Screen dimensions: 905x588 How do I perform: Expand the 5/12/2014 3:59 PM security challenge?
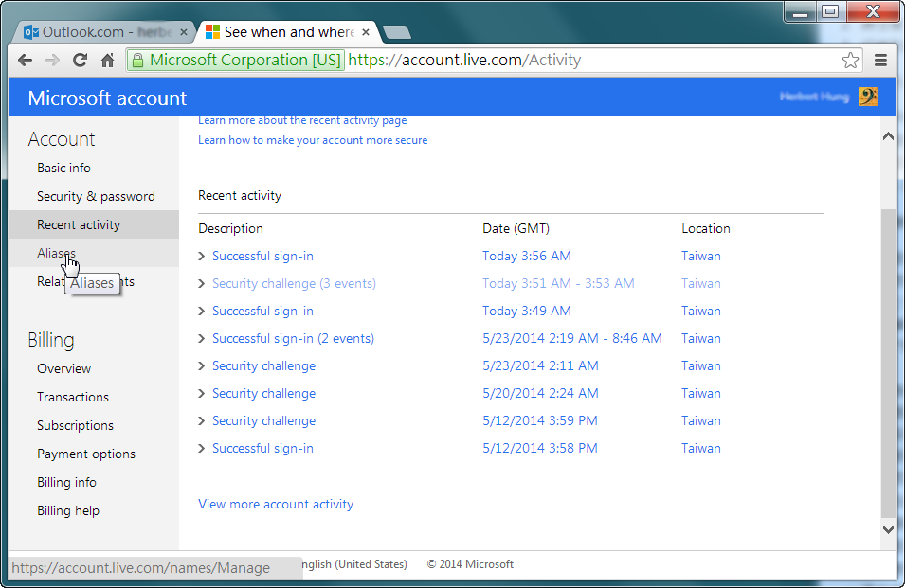point(202,420)
